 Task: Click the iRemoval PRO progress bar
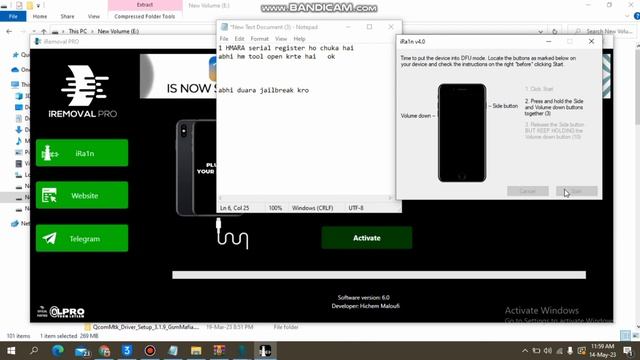(x=379, y=275)
